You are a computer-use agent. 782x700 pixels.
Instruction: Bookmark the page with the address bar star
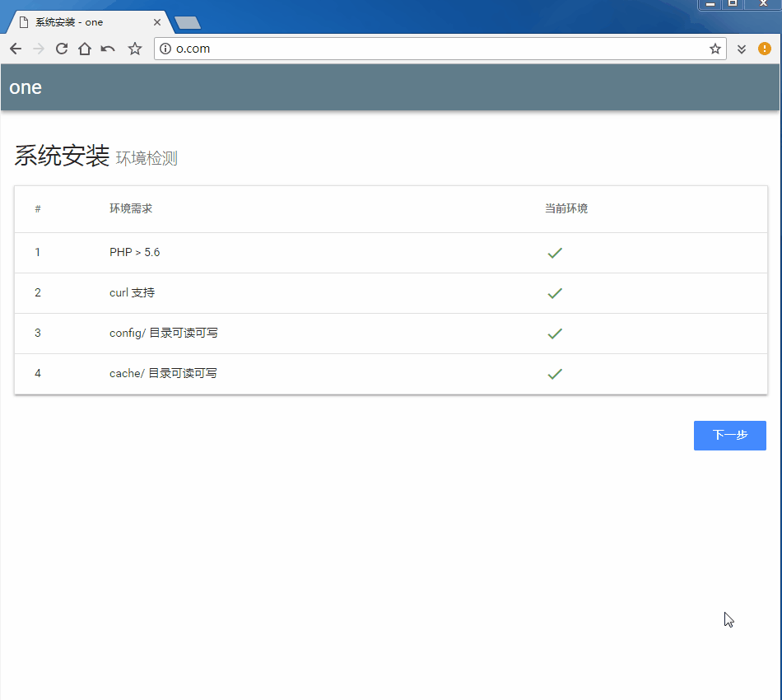point(715,49)
